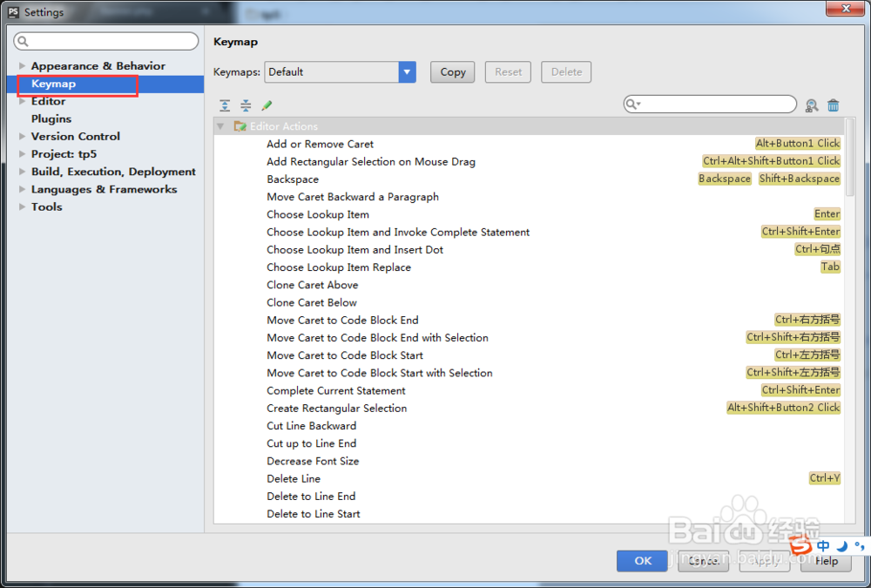Click the Expand All icon in keymap toolbar
The width and height of the screenshot is (871, 588).
tap(225, 105)
